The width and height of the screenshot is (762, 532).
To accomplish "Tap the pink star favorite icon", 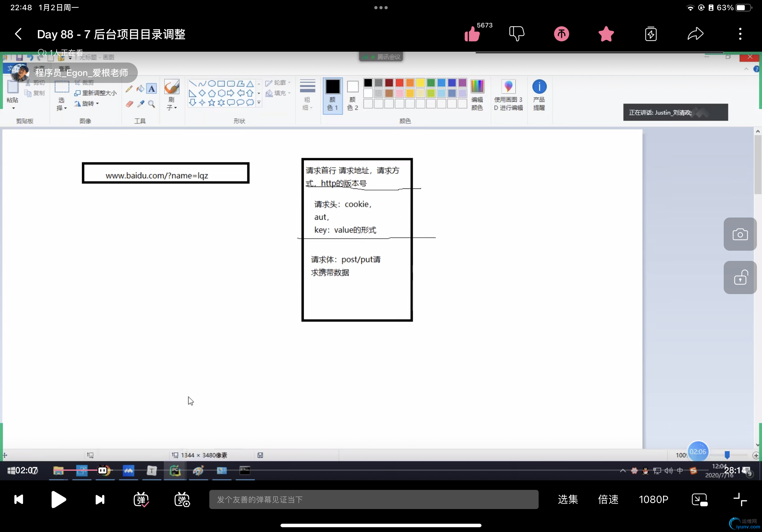I will click(x=606, y=34).
